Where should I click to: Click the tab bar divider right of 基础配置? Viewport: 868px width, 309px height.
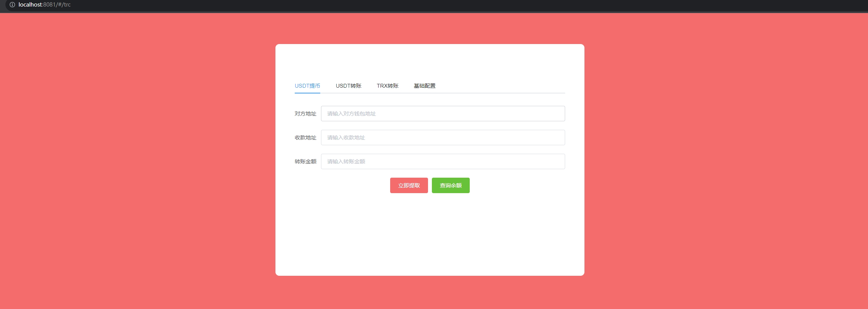coord(502,93)
